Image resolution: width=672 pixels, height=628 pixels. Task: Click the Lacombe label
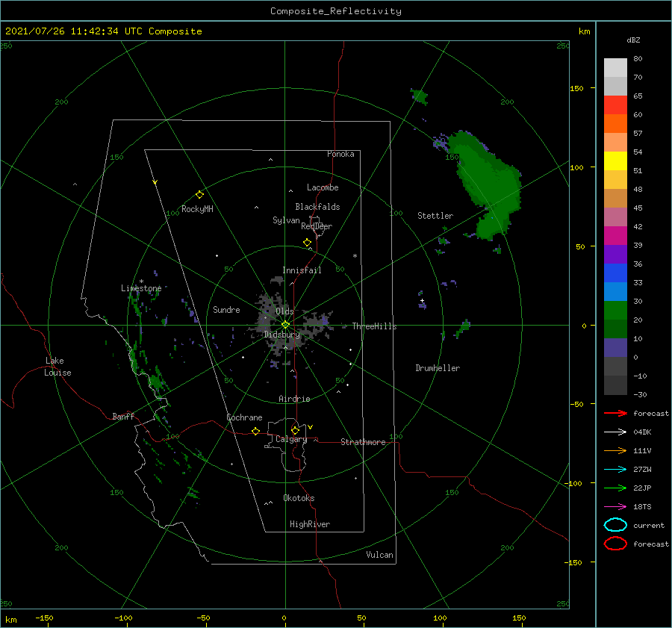click(x=323, y=187)
